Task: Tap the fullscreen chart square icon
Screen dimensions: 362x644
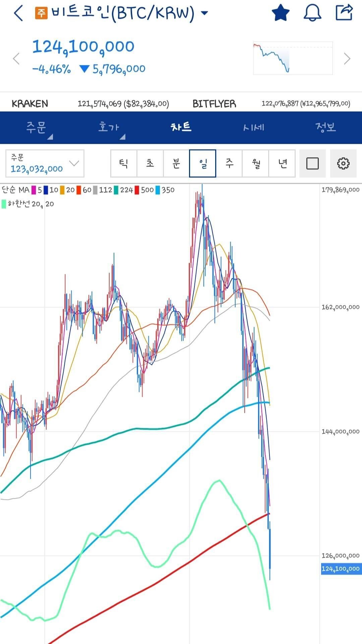Action: click(x=312, y=164)
